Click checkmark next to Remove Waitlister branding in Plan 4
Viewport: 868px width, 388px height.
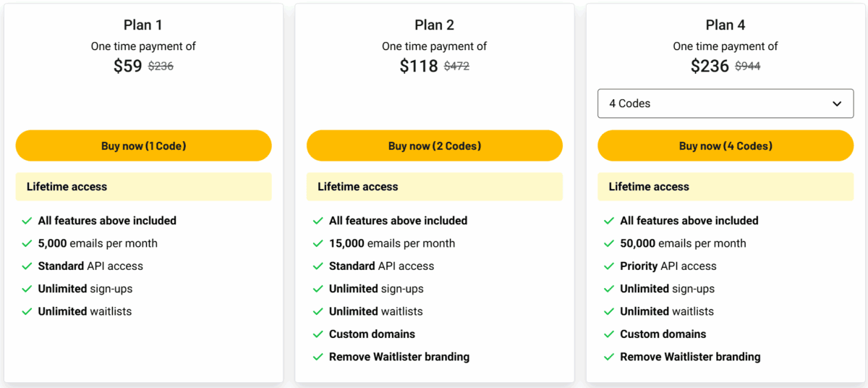tap(608, 357)
